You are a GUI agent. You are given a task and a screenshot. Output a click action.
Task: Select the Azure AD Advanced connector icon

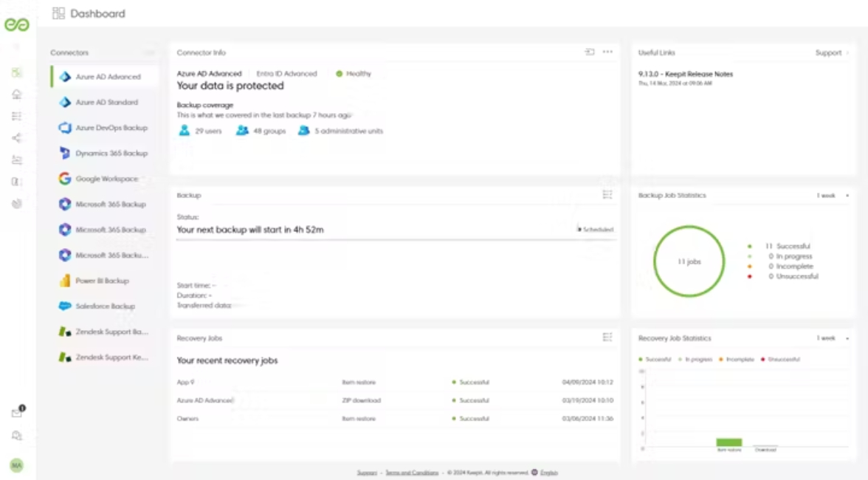65,76
